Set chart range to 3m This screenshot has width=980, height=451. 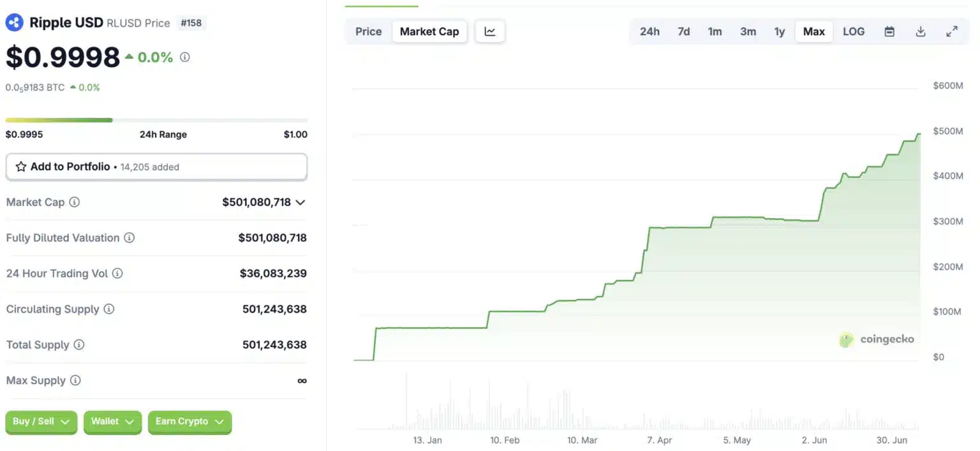(748, 31)
